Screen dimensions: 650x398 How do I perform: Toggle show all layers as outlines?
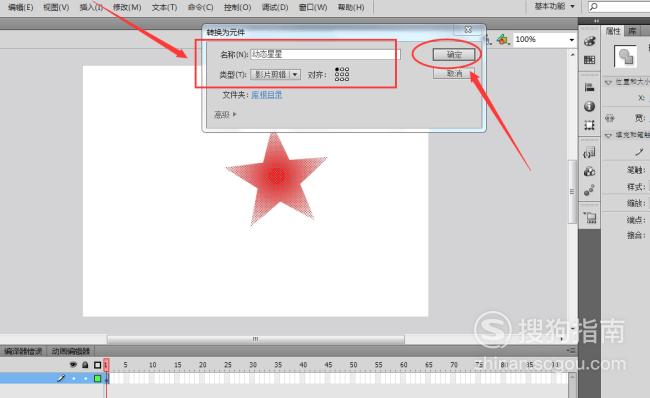click(97, 365)
